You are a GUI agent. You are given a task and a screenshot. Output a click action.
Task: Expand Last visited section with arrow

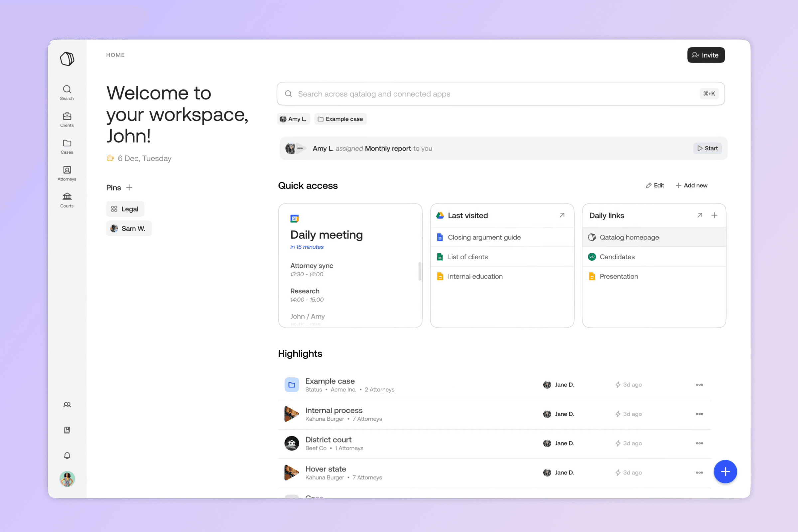pyautogui.click(x=561, y=215)
